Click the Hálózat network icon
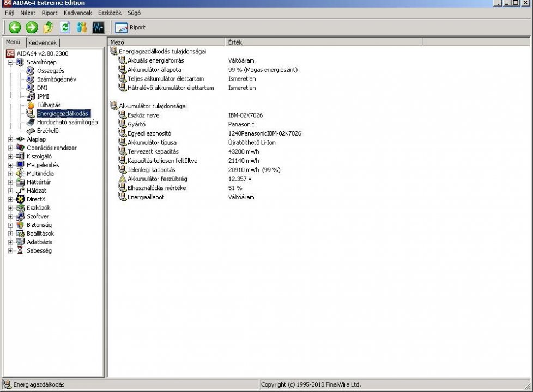Image resolution: width=533 pixels, height=392 pixels. [x=20, y=191]
